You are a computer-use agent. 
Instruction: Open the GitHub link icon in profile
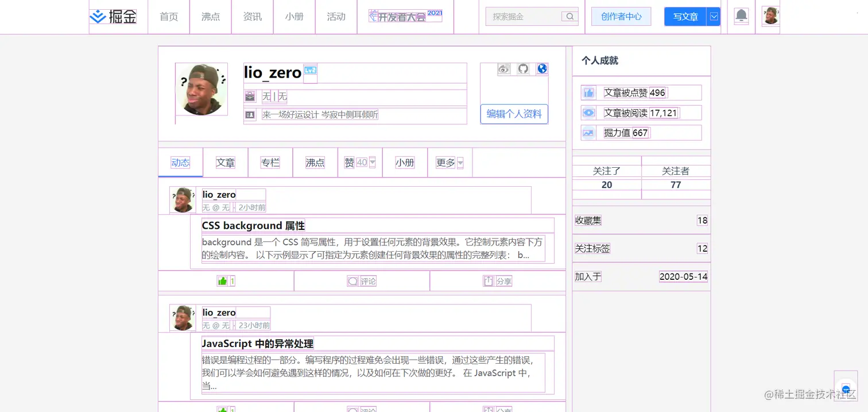click(523, 69)
